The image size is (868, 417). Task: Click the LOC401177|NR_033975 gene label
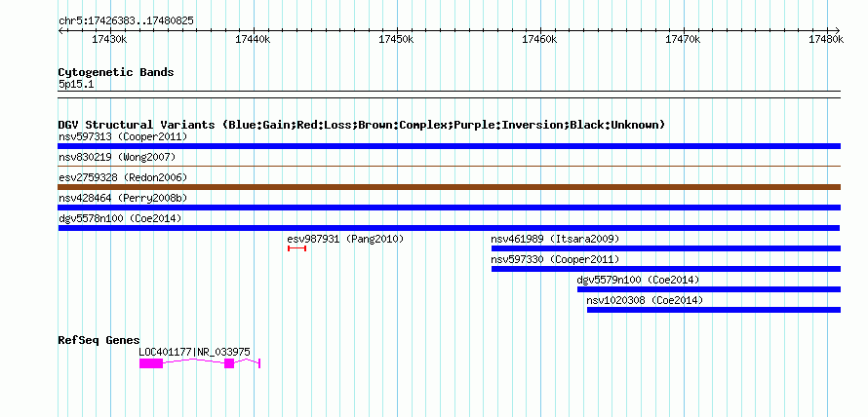[194, 352]
